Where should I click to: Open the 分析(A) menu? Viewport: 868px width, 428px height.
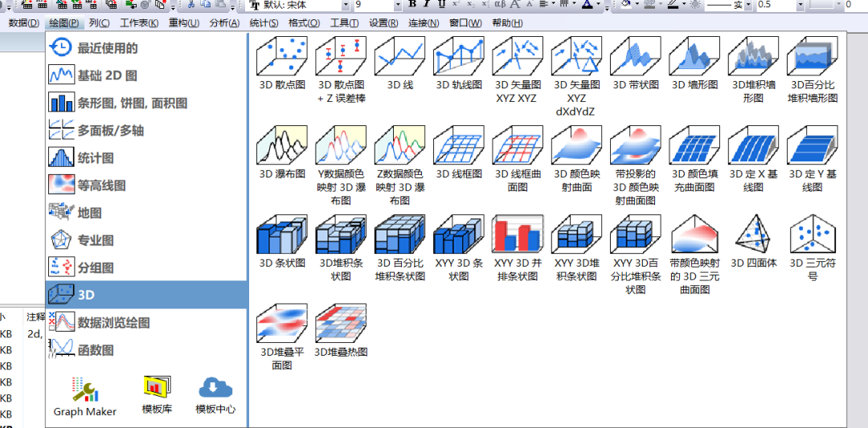(x=225, y=23)
